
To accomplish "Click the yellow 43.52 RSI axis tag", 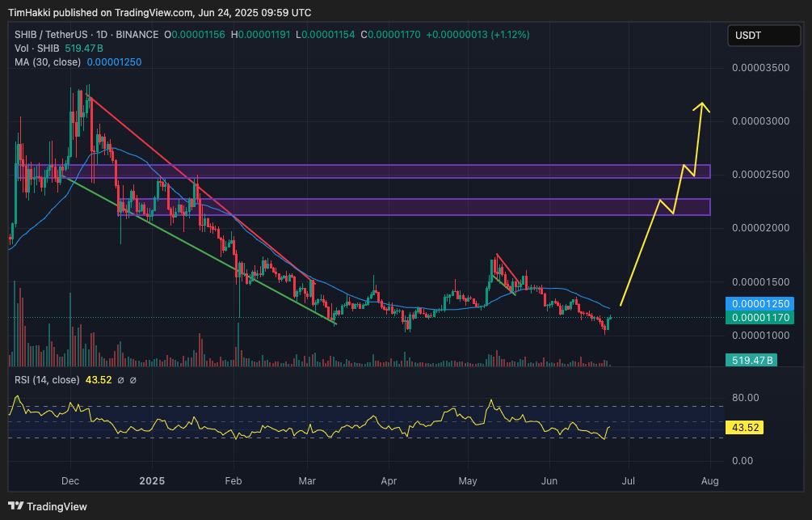I will (745, 428).
